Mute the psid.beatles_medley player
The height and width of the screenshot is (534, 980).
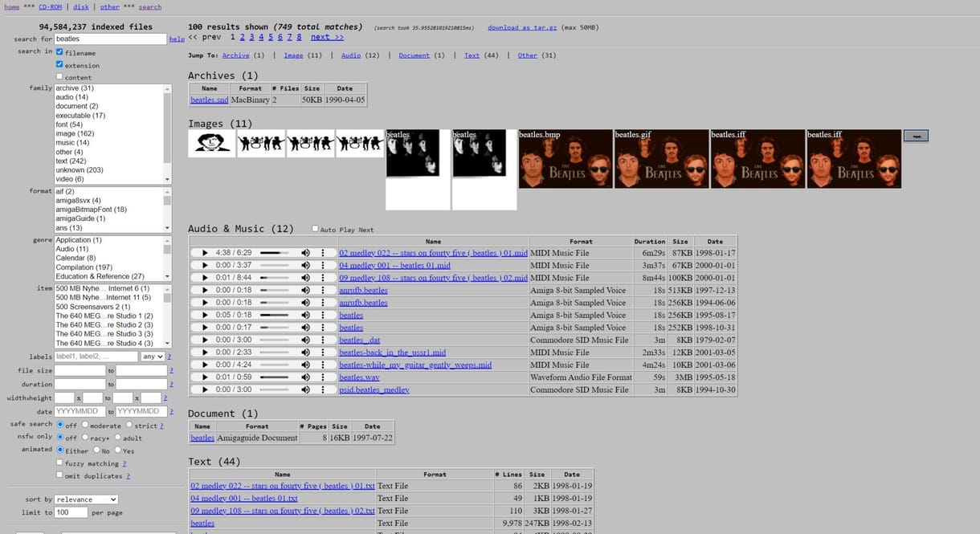pyautogui.click(x=305, y=389)
